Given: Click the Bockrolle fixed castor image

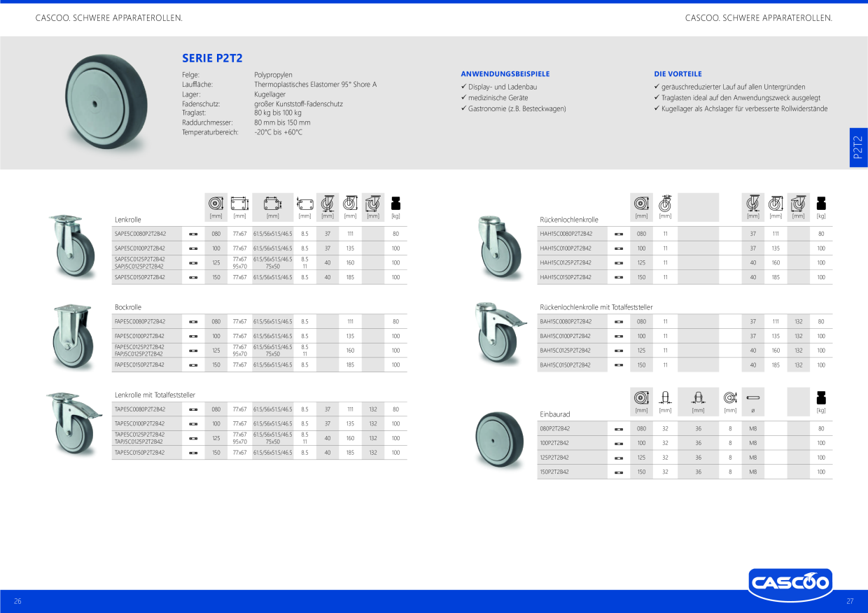Looking at the screenshot, I should pos(73,338).
